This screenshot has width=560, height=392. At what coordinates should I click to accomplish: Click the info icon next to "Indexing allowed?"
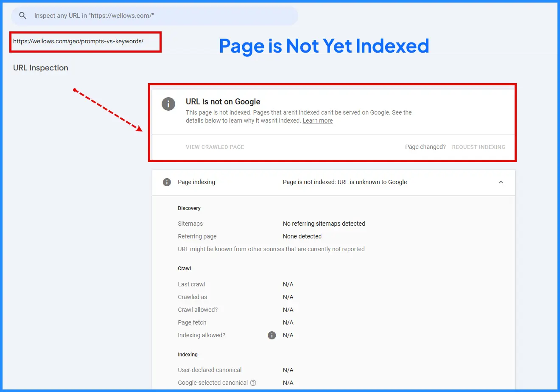coord(272,335)
